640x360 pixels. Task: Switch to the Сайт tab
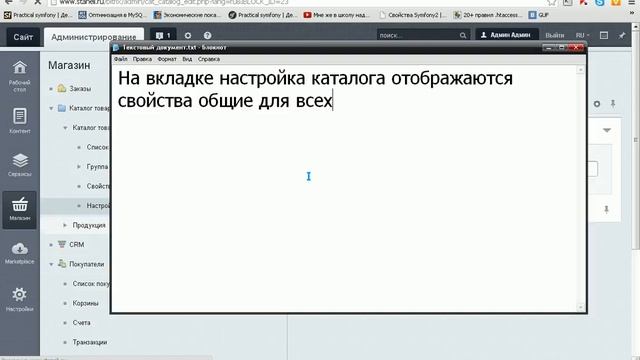(x=23, y=37)
